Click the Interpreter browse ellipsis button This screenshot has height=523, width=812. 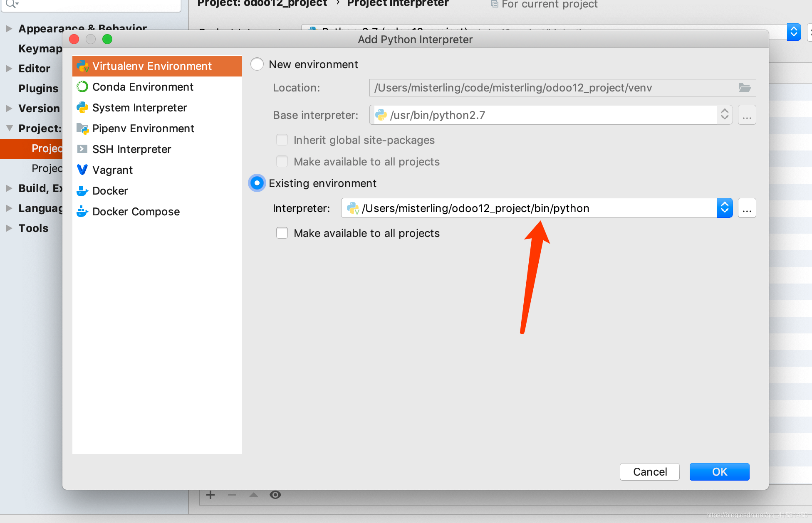pos(747,208)
